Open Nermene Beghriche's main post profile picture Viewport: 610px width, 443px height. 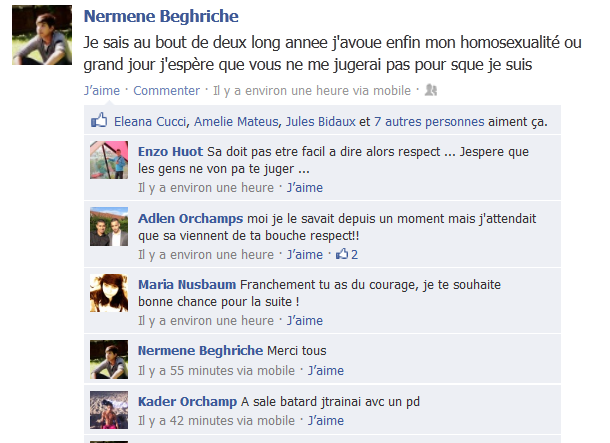point(42,35)
